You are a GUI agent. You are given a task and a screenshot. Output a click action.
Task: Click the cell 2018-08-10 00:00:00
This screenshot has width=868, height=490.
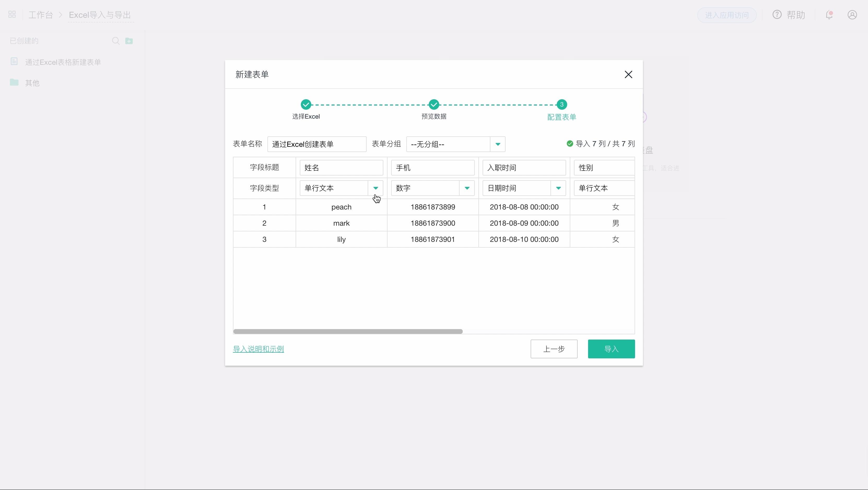click(524, 239)
